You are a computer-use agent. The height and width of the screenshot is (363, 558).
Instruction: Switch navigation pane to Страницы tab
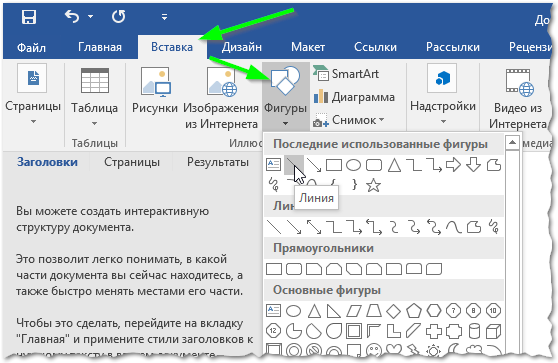[x=132, y=162]
